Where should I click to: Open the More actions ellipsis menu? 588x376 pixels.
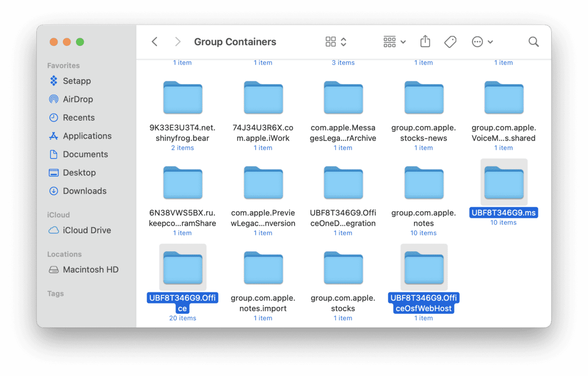point(482,42)
